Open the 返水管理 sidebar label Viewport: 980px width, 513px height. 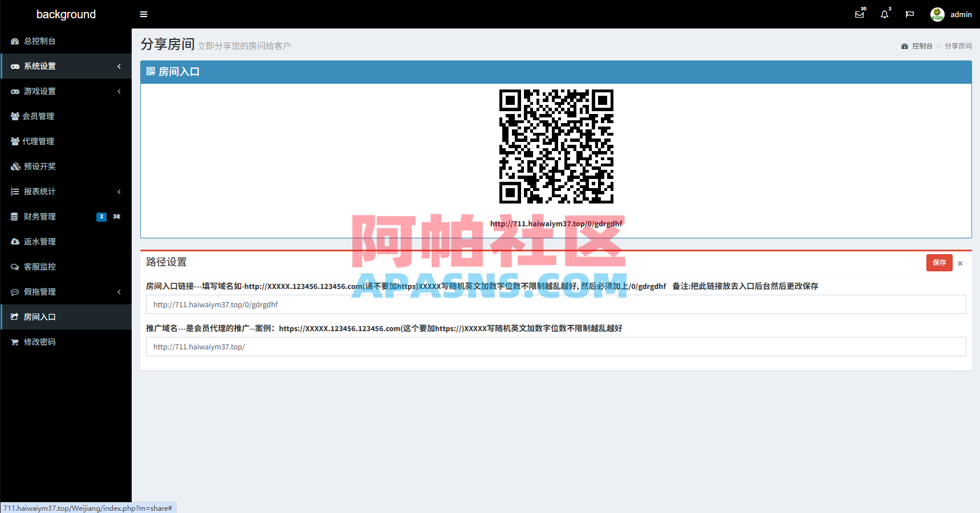pyautogui.click(x=40, y=242)
